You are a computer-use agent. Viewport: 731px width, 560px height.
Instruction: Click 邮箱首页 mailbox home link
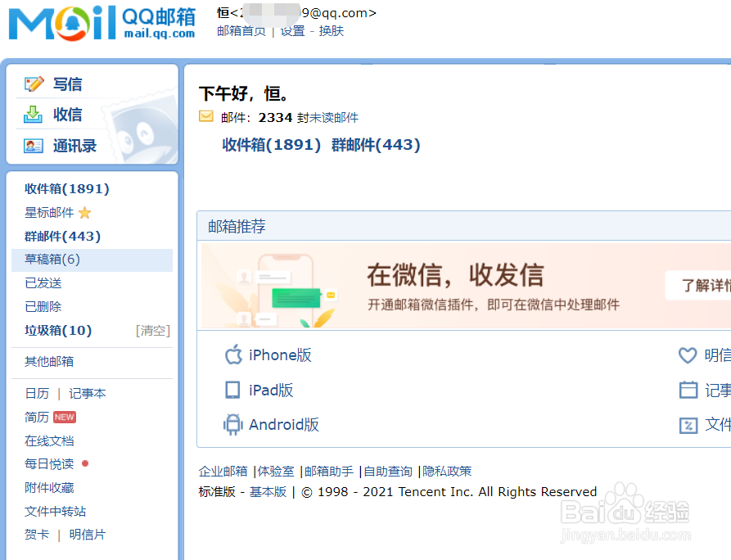(x=241, y=31)
